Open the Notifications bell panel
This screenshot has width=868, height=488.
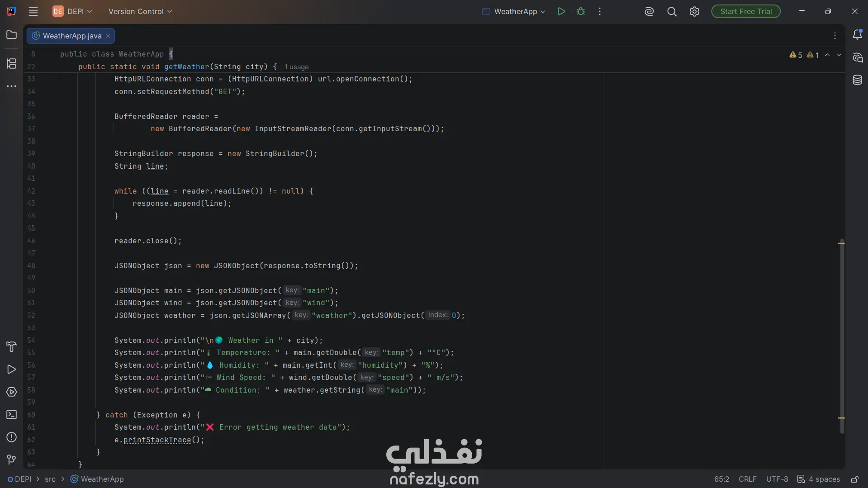click(x=857, y=35)
